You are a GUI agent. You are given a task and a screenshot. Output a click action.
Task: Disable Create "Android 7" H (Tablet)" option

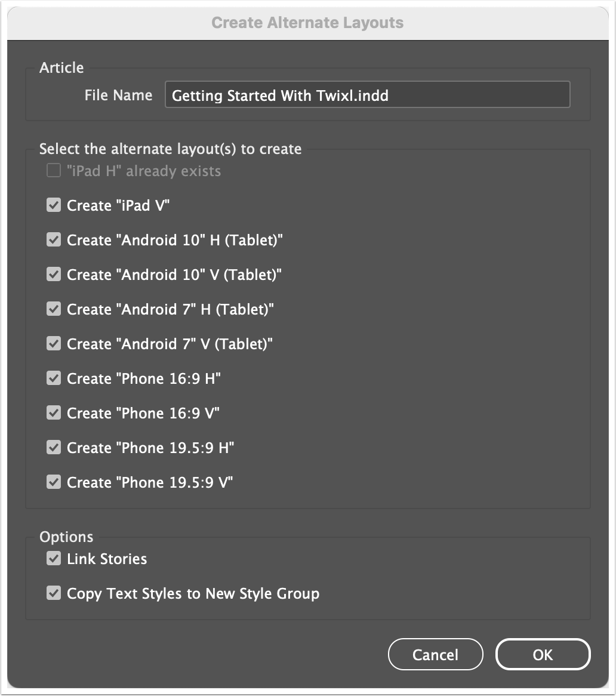click(54, 309)
